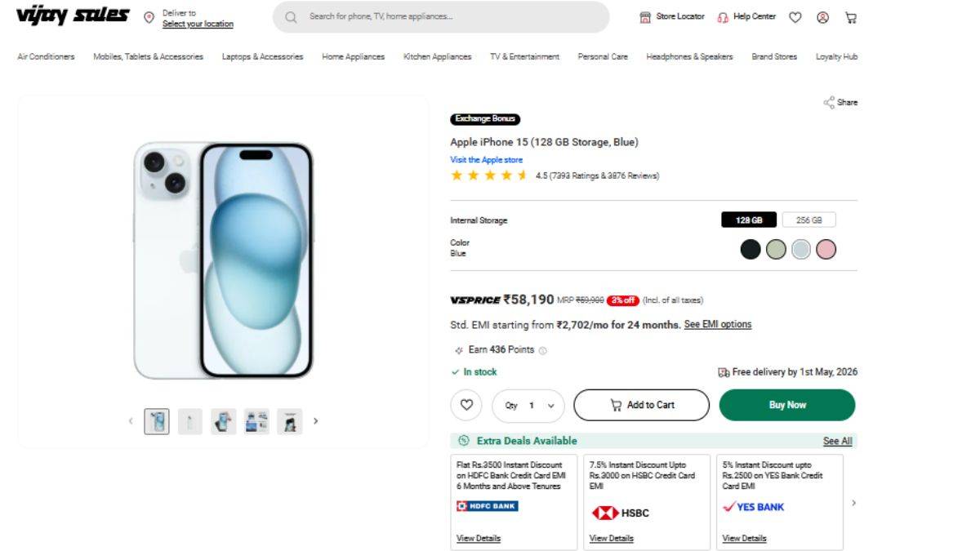Viewport: 980px width, 551px height.
Task: Click the Share icon on product page
Action: click(x=830, y=103)
